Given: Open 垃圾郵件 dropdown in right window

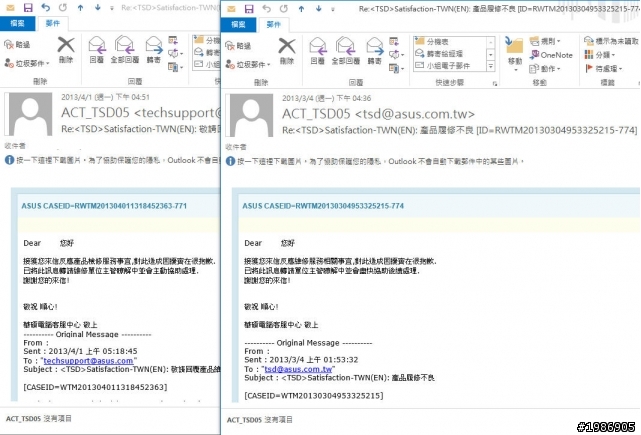Looking at the screenshot, I should 248,65.
